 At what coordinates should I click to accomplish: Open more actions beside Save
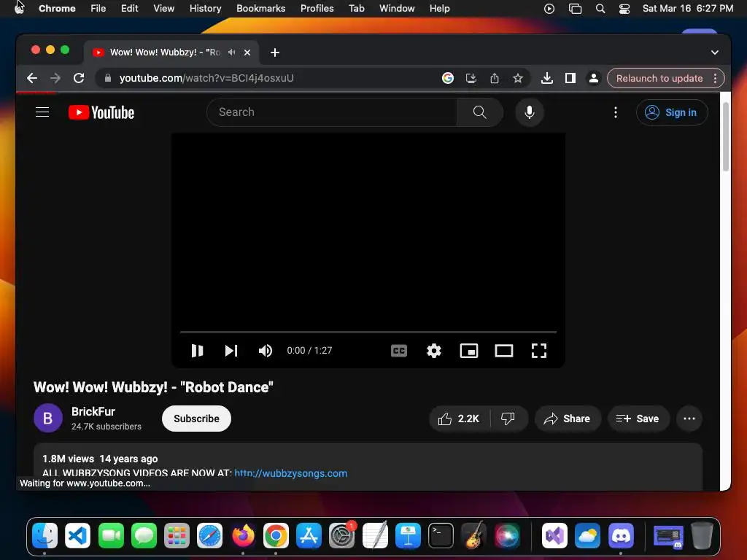coord(689,419)
